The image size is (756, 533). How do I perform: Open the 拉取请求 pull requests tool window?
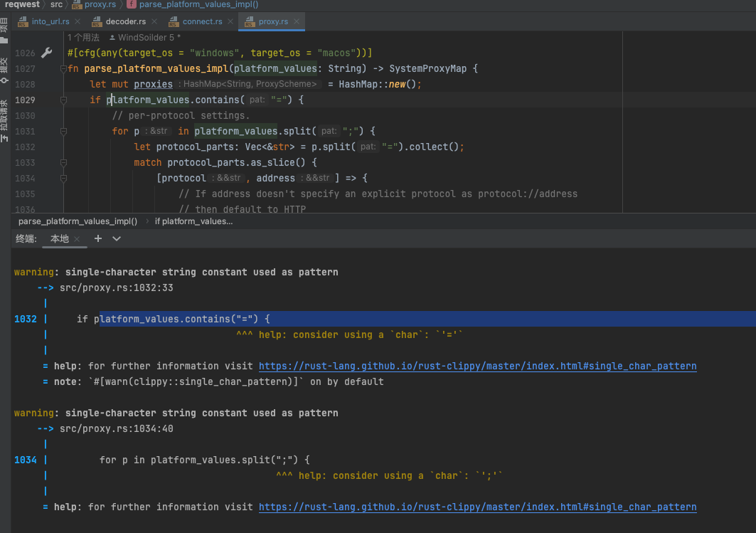point(5,119)
